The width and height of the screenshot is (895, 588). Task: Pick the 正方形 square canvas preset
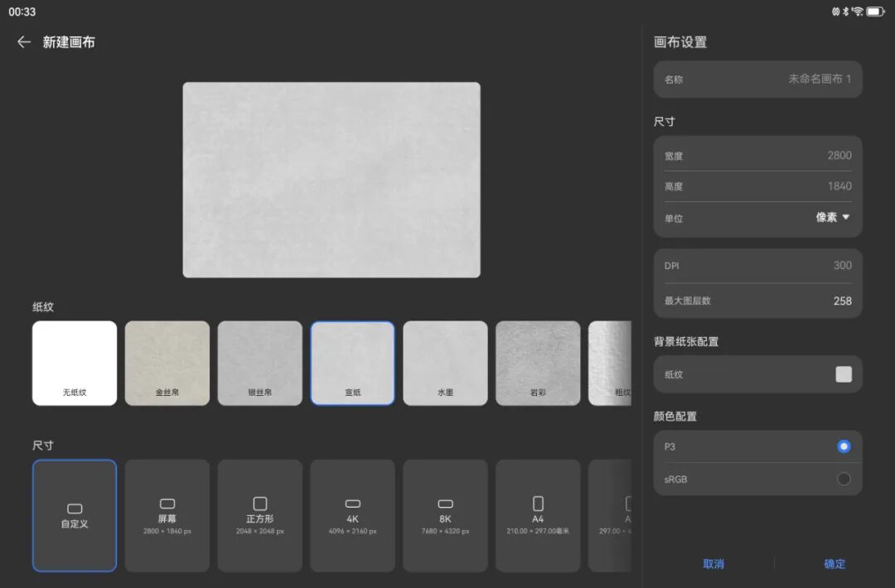(x=259, y=516)
